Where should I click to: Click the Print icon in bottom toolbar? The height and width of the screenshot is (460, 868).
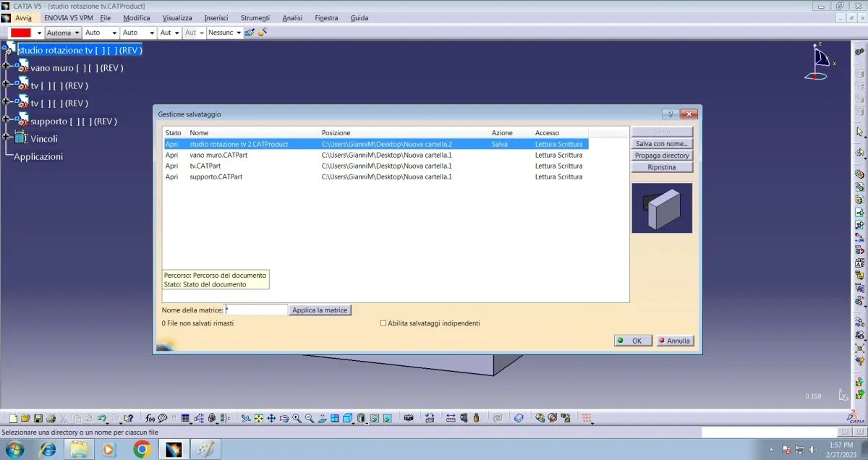[51, 418]
